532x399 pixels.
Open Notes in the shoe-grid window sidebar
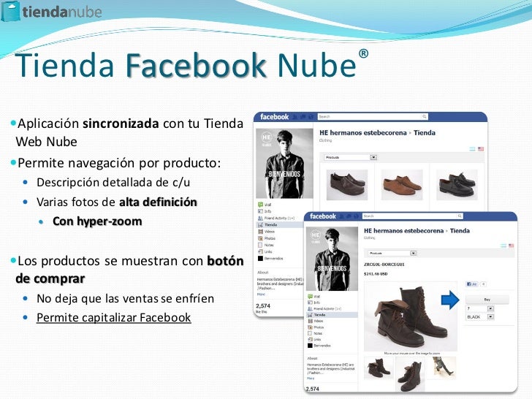click(266, 245)
